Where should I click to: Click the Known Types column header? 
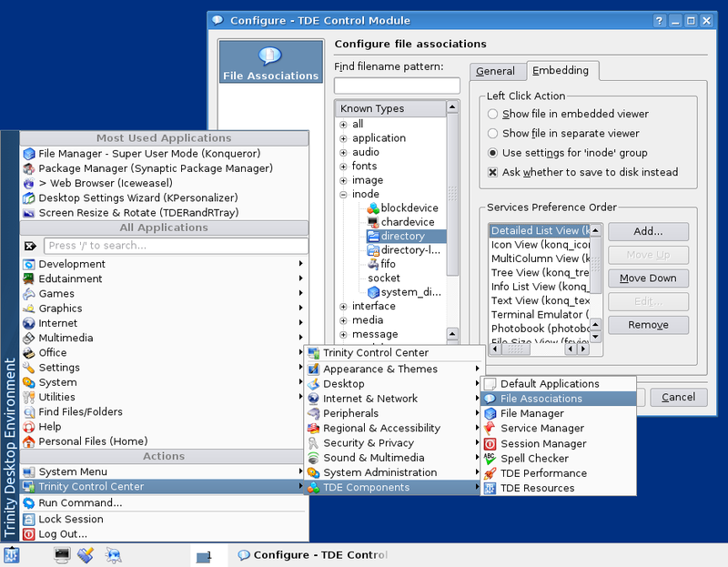click(390, 108)
